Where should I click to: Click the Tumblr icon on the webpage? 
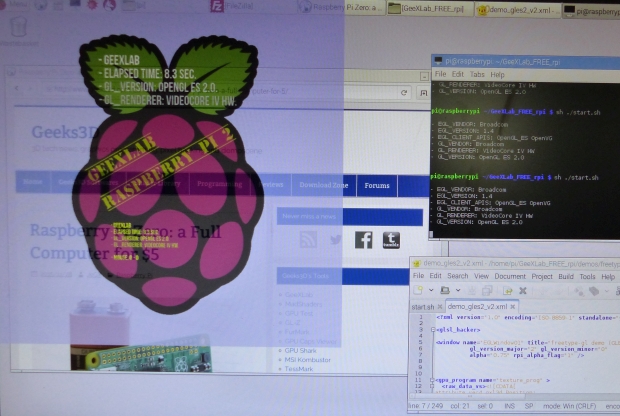click(391, 240)
